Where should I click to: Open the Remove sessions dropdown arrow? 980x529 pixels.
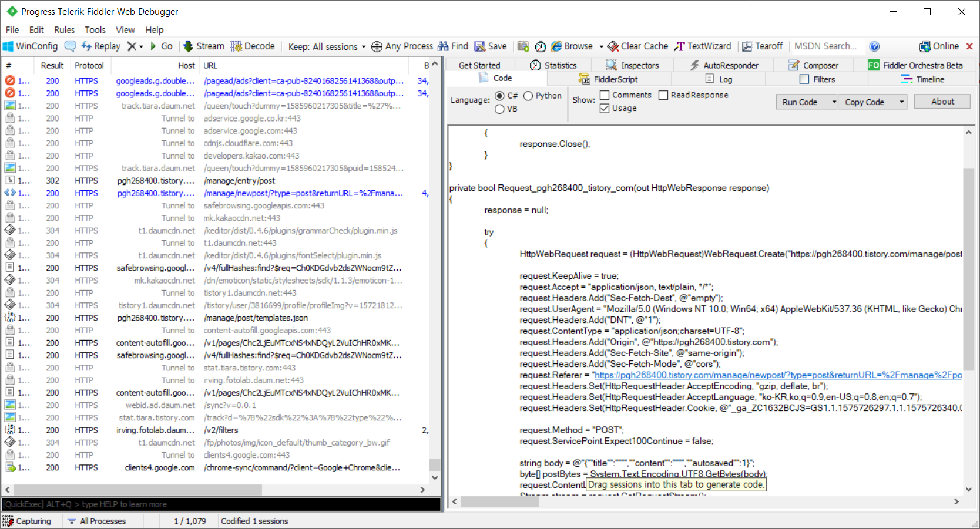[x=141, y=46]
